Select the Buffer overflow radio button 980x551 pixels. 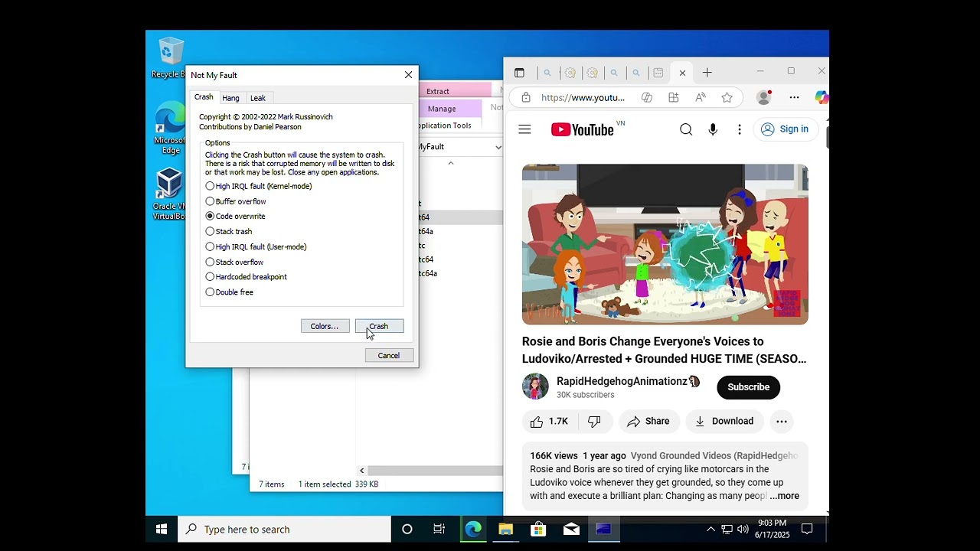tap(236, 201)
